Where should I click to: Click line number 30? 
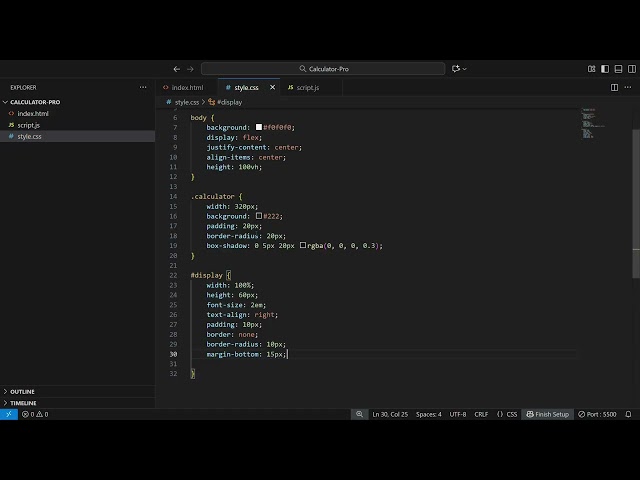[x=173, y=354]
